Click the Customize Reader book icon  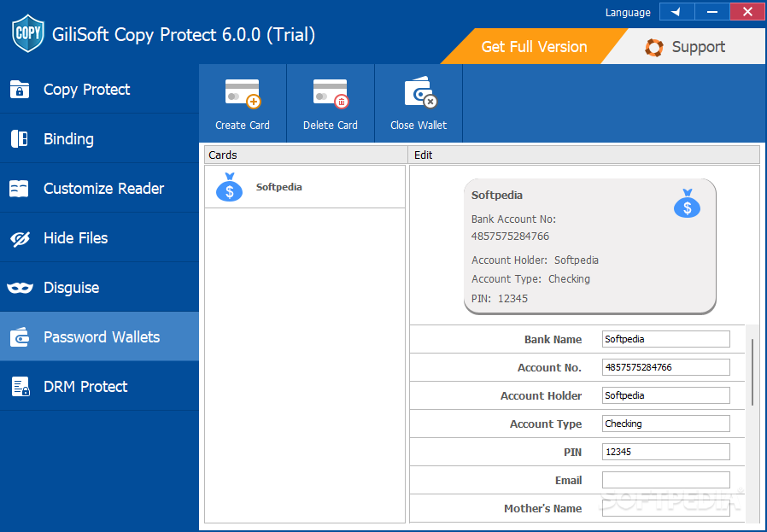pyautogui.click(x=20, y=189)
